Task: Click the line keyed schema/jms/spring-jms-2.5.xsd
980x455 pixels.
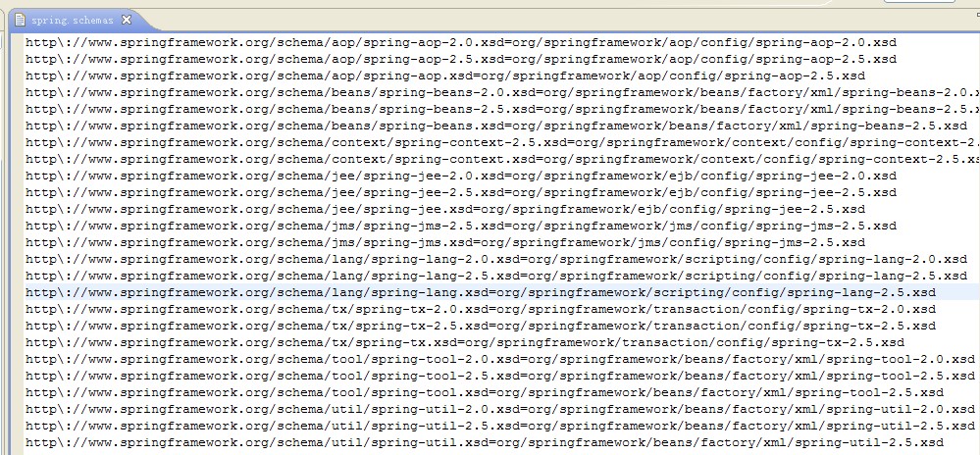Action: coord(461,226)
